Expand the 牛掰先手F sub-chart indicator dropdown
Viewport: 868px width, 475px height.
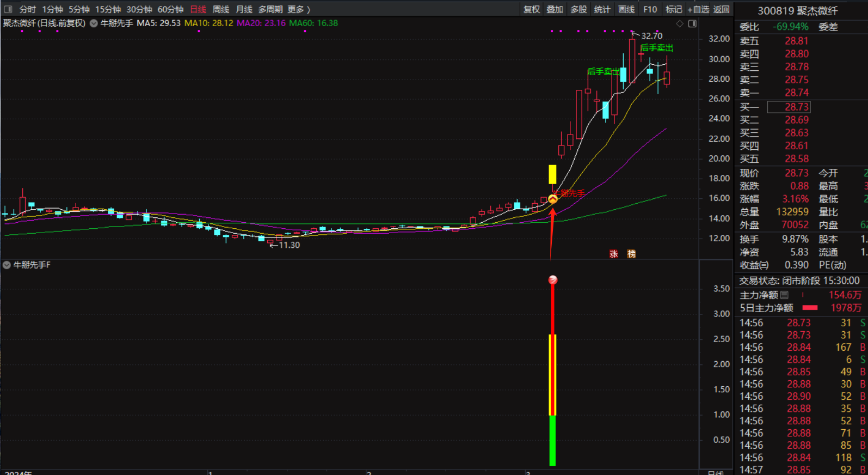(x=7, y=265)
